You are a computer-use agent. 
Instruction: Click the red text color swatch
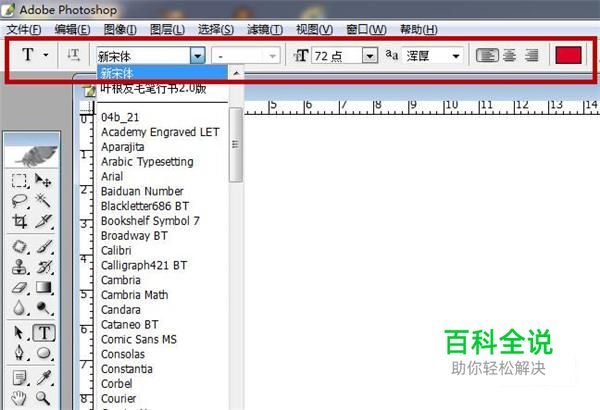(x=568, y=55)
